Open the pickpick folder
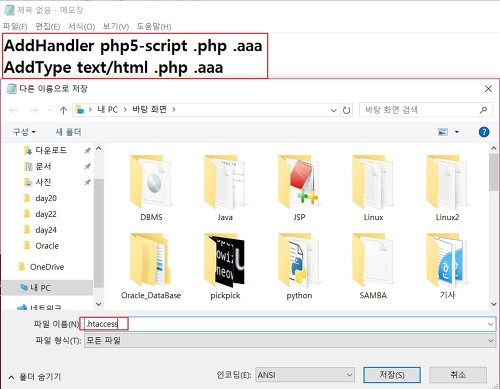The width and height of the screenshot is (500, 389). tap(225, 266)
